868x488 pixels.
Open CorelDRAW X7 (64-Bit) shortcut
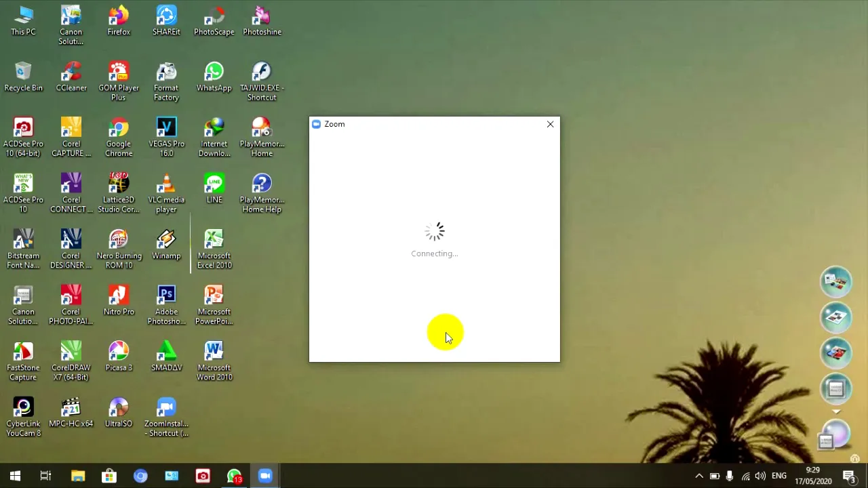pos(71,361)
